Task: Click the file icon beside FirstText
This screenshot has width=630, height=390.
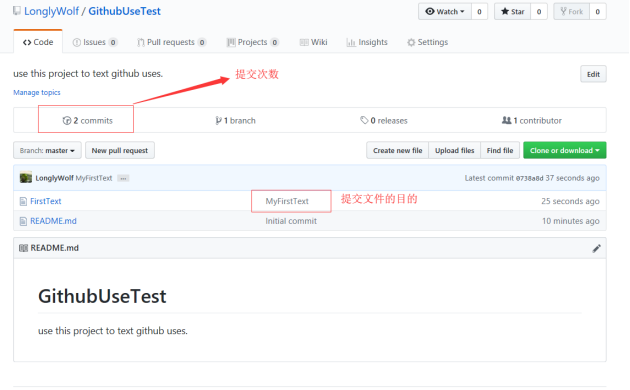Action: tap(23, 201)
